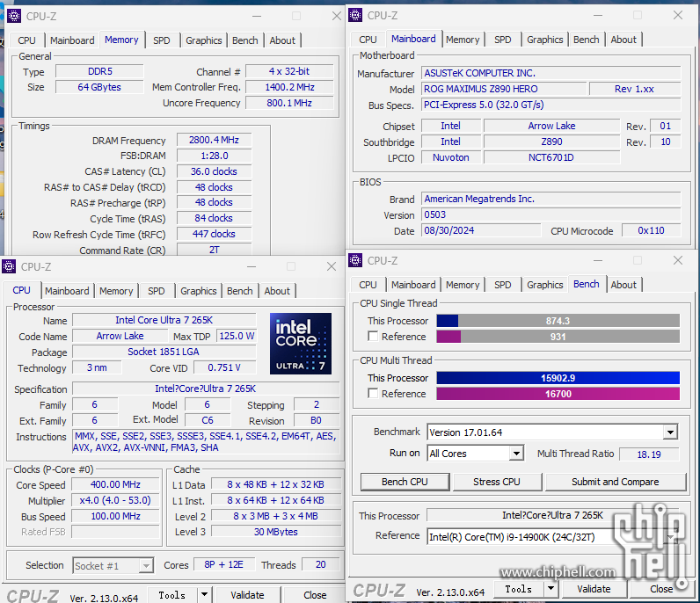Screen dimensions: 700x603
Task: Open Memory tab in Mainboard window
Action: pyautogui.click(x=463, y=40)
